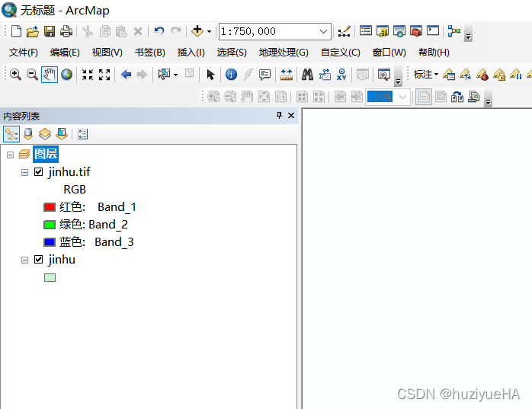Screen dimensions: 532x409
Task: Click the Add Data button
Action: click(197, 31)
